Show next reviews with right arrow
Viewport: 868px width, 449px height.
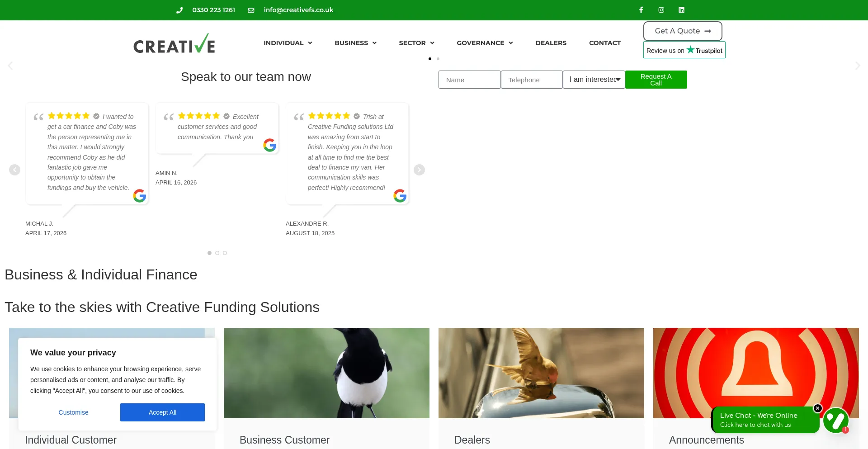coord(419,170)
